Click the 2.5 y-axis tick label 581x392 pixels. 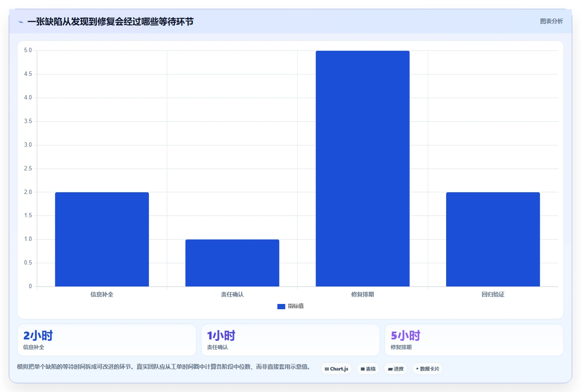coord(28,169)
